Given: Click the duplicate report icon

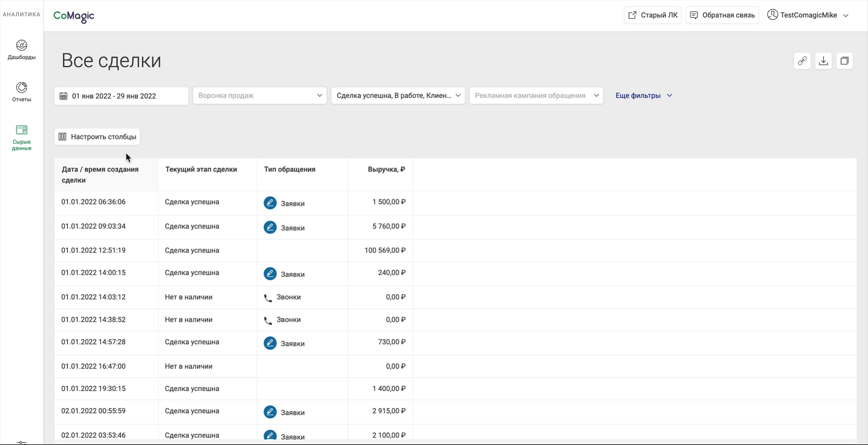Looking at the screenshot, I should click(x=845, y=61).
